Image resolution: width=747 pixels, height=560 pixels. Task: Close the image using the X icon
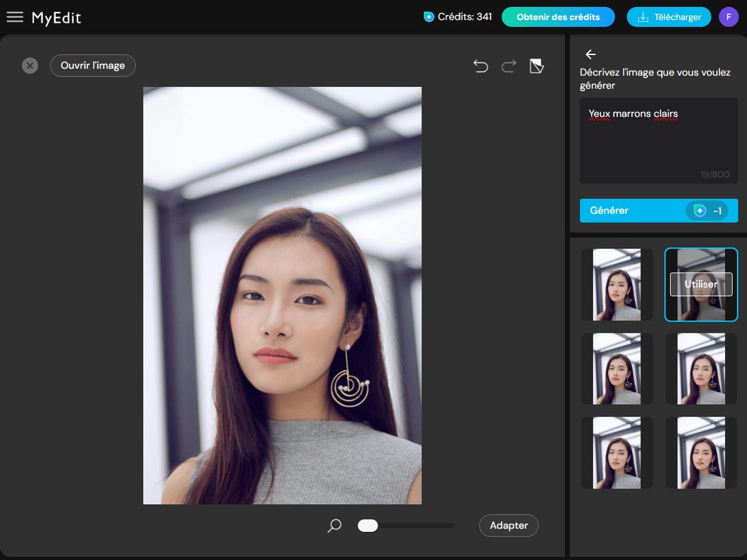tap(29, 65)
